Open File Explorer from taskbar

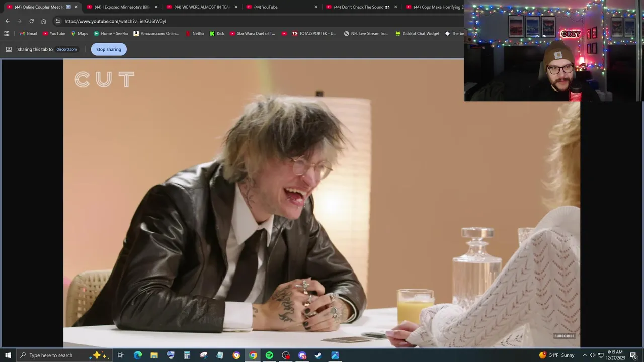point(154,355)
